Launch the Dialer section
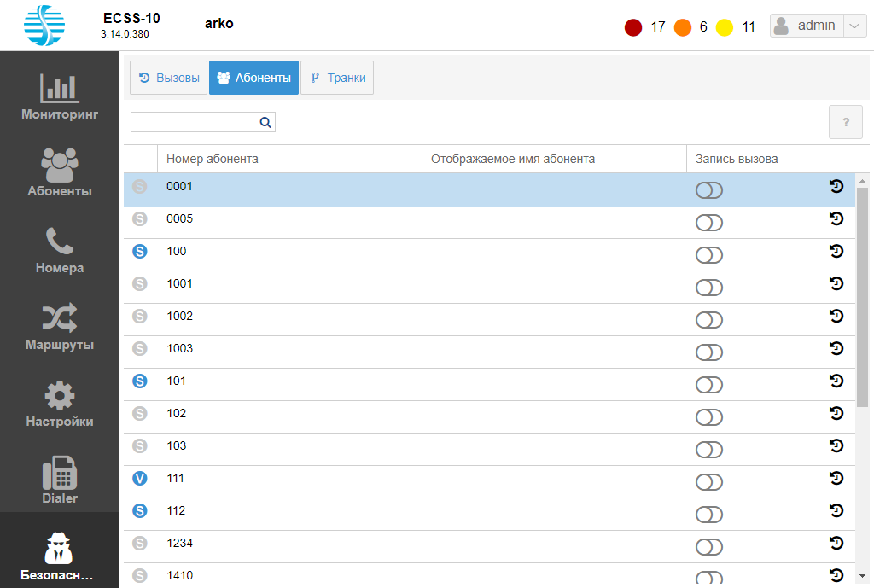 (60, 480)
